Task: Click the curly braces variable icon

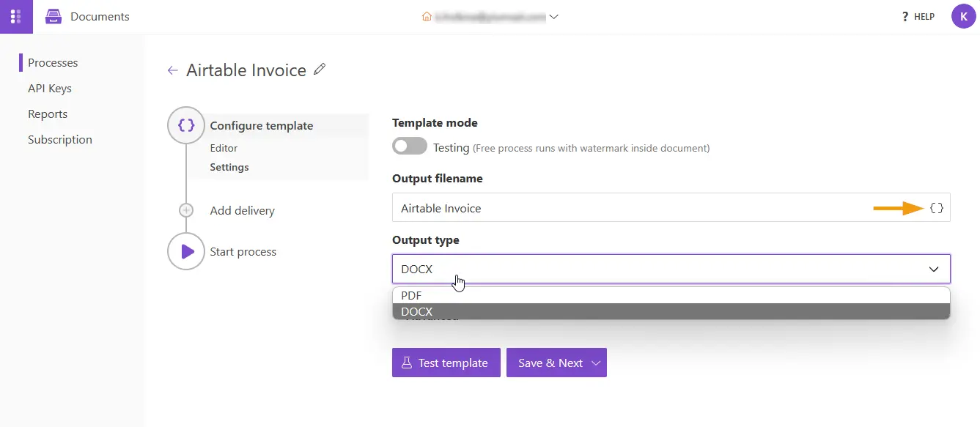Action: pos(936,208)
